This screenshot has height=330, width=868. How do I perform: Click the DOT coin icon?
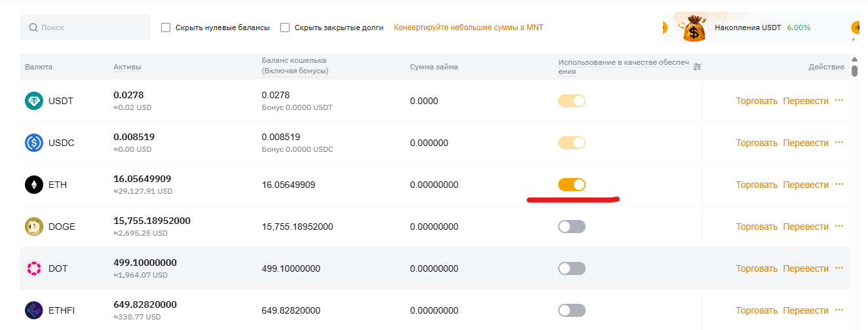pyautogui.click(x=34, y=268)
